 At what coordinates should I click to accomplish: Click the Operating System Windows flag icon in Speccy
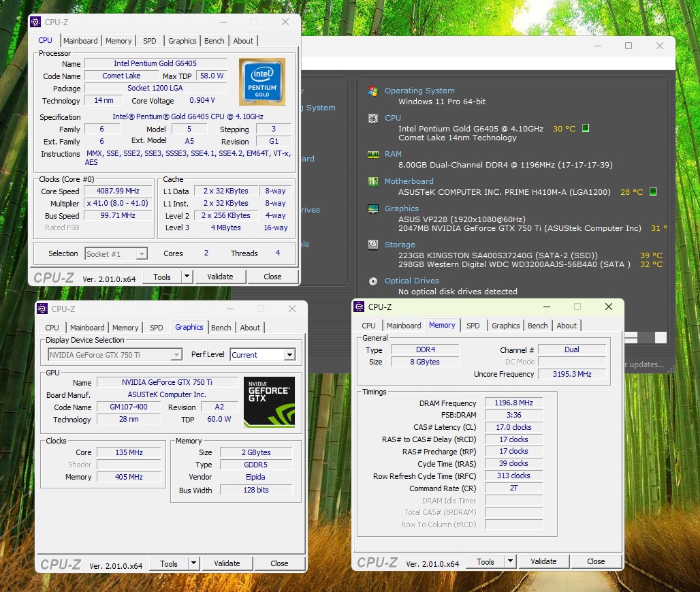372,91
